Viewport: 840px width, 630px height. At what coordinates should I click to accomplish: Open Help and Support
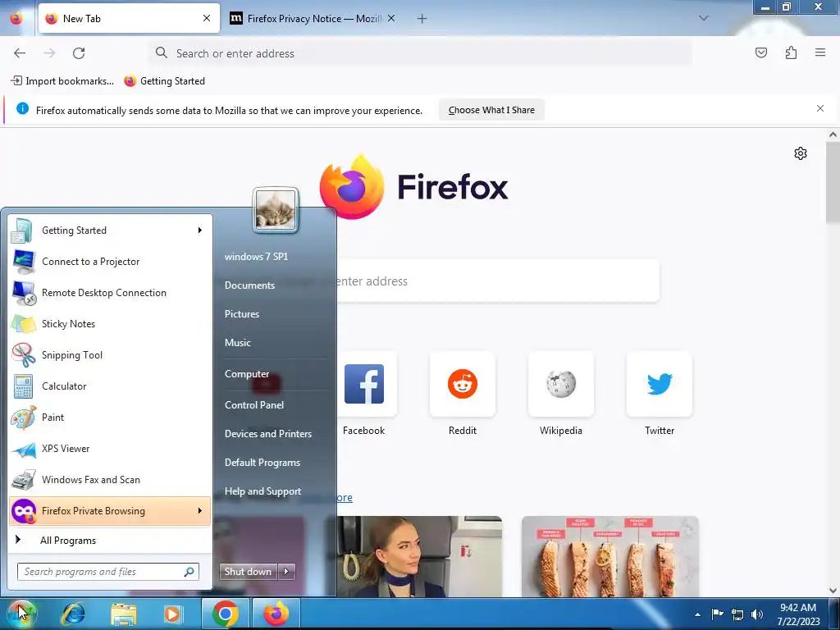tap(262, 491)
